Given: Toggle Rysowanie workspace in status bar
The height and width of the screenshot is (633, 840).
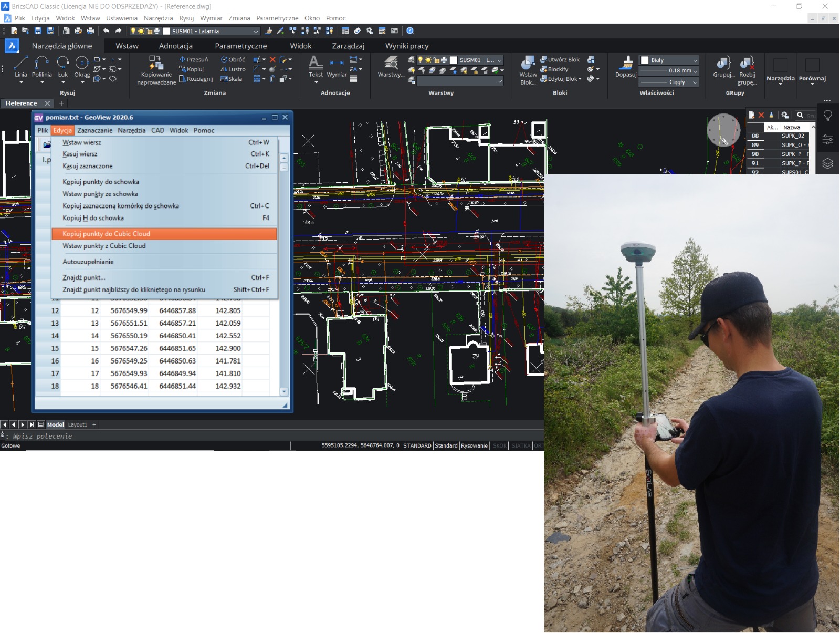Looking at the screenshot, I should (x=475, y=445).
